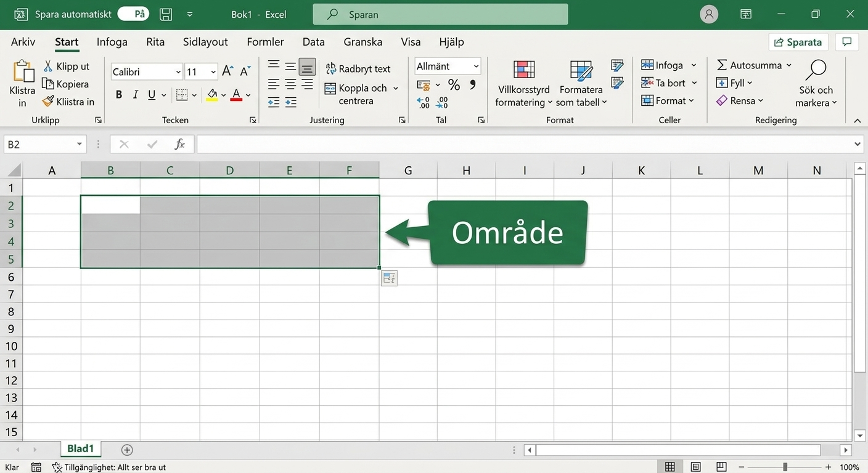Align text to middle icon
868x473 pixels.
click(x=290, y=66)
